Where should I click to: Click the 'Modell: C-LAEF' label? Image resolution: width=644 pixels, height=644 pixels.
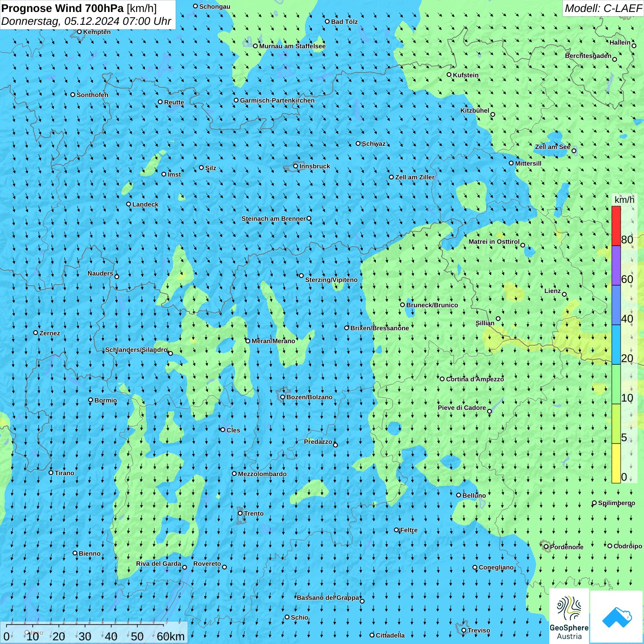coord(603,8)
